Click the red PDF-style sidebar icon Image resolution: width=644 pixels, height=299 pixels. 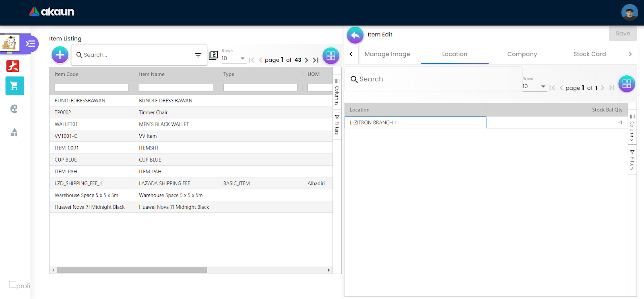coord(13,66)
